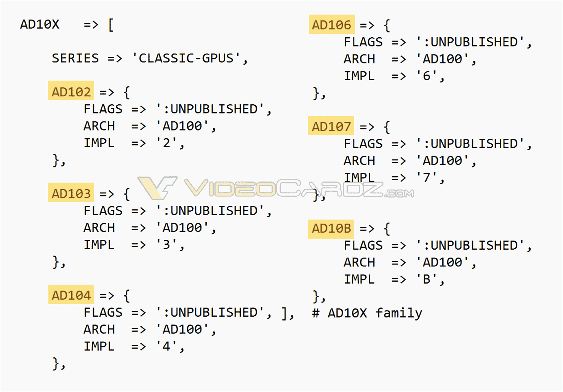Click ARCH in the AD104 block
The image size is (563, 392).
tap(99, 329)
